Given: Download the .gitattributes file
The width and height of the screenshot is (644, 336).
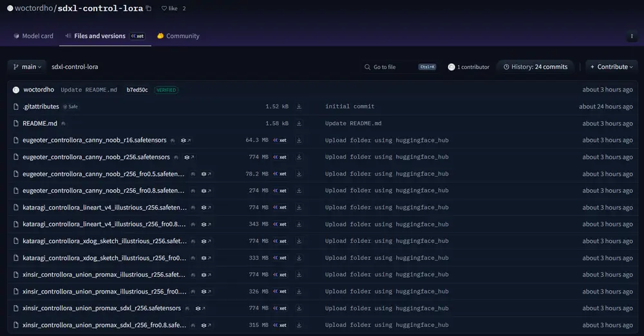Looking at the screenshot, I should tap(299, 106).
